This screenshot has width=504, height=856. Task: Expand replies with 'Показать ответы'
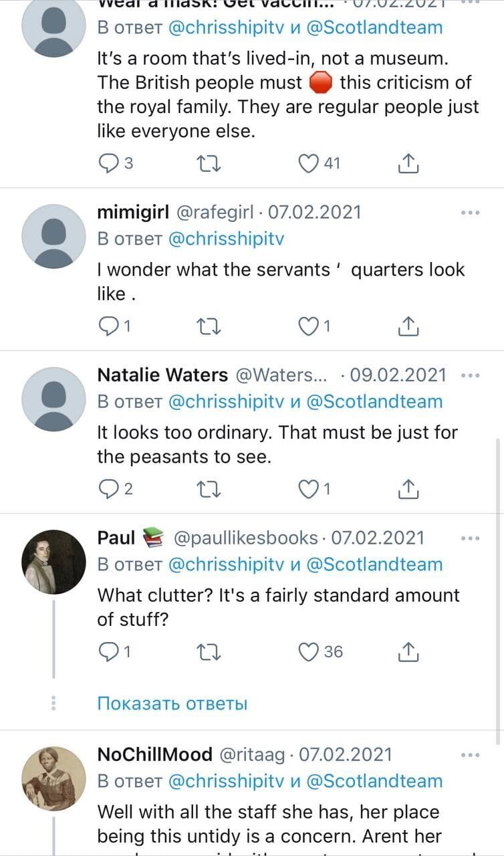(x=172, y=704)
